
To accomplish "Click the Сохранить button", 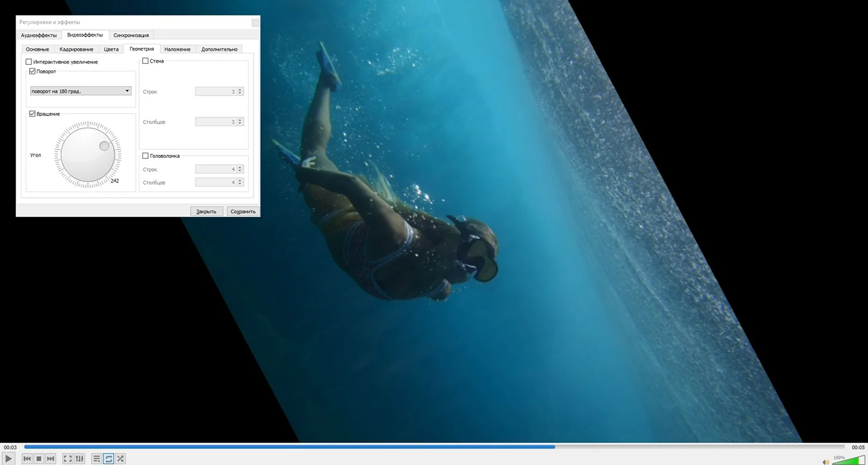I will tap(243, 212).
